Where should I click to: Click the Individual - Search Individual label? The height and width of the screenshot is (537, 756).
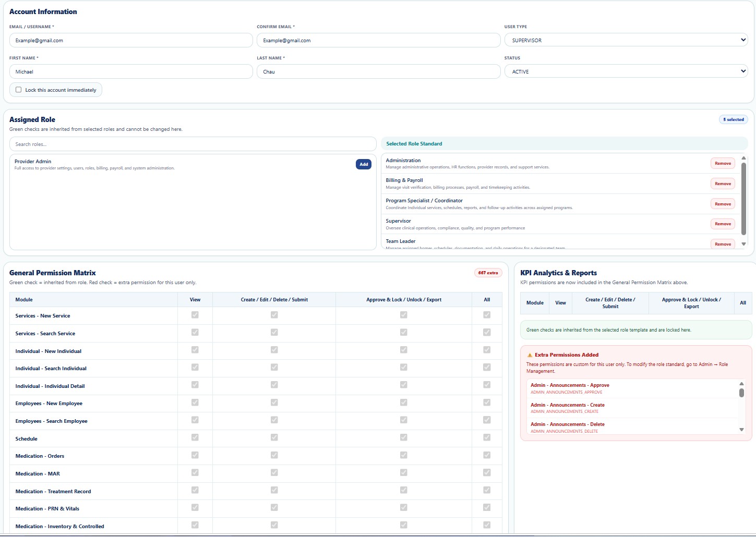pos(51,369)
